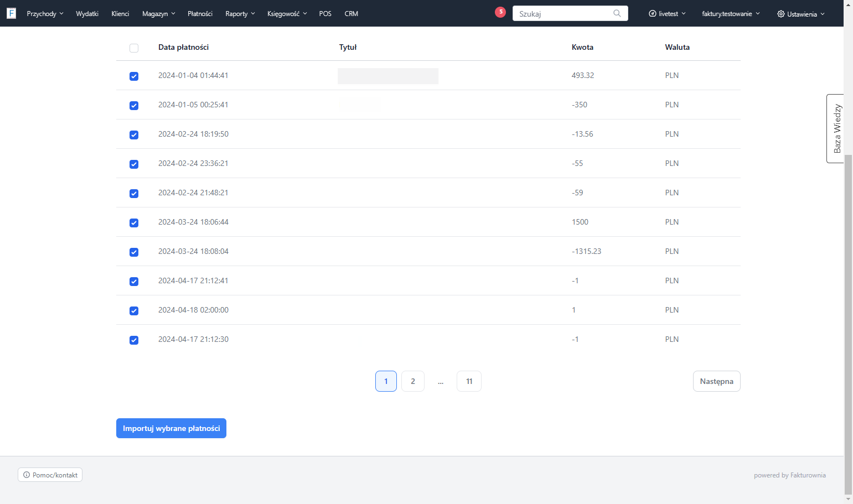Open the faktury.testowanie user dropdown
The height and width of the screenshot is (504, 853).
(x=731, y=13)
